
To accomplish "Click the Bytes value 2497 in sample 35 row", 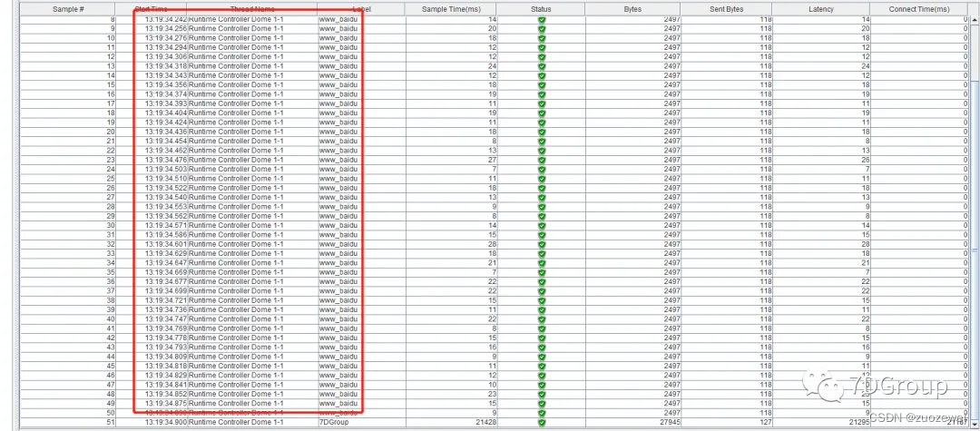I will click(x=671, y=272).
